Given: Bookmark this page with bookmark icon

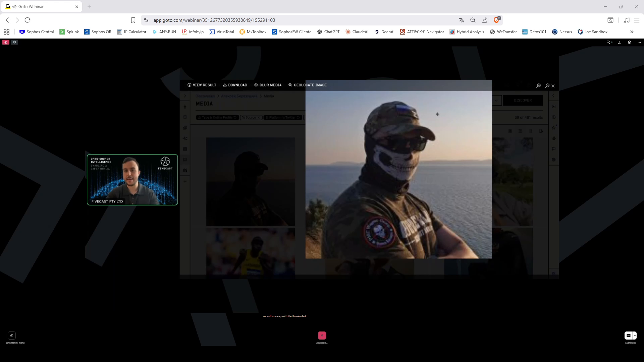Looking at the screenshot, I should (x=133, y=20).
